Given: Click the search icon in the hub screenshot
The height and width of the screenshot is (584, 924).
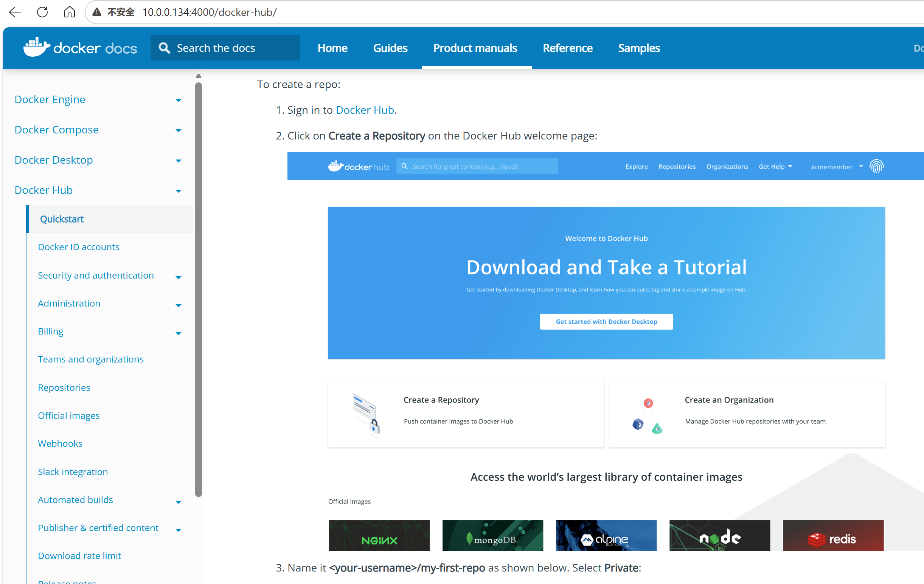Looking at the screenshot, I should (x=404, y=166).
